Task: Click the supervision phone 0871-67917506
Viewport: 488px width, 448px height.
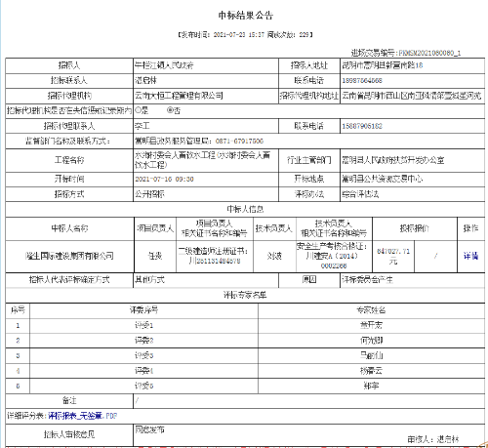Action: coord(239,142)
